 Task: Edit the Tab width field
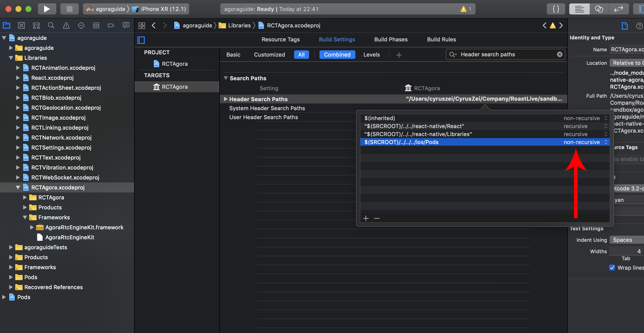point(627,251)
